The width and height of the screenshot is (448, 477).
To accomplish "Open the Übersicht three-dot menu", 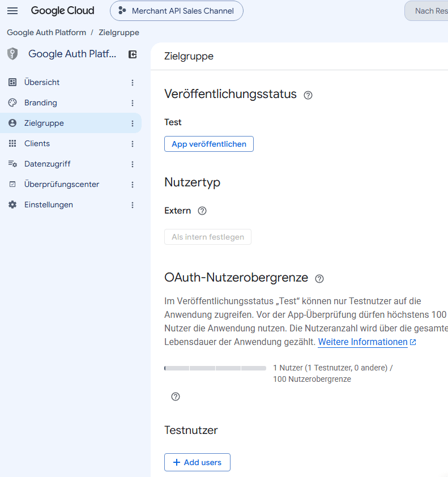I will (133, 83).
